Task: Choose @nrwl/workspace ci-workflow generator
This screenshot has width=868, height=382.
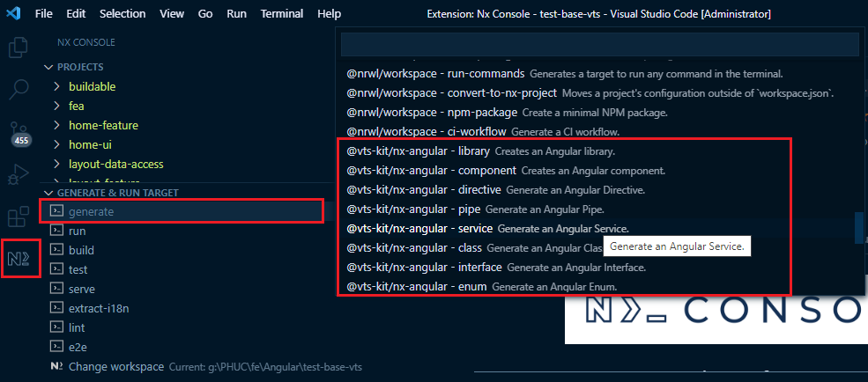Action: (x=599, y=131)
